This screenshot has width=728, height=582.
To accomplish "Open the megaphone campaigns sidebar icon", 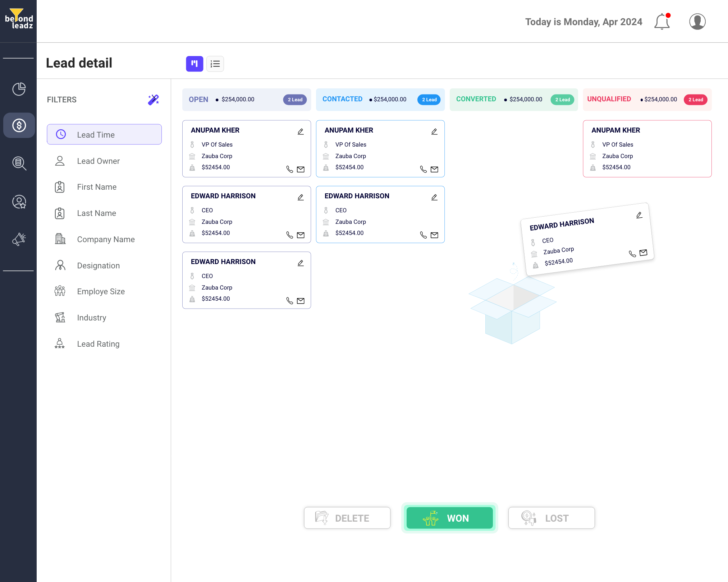I will pos(19,239).
